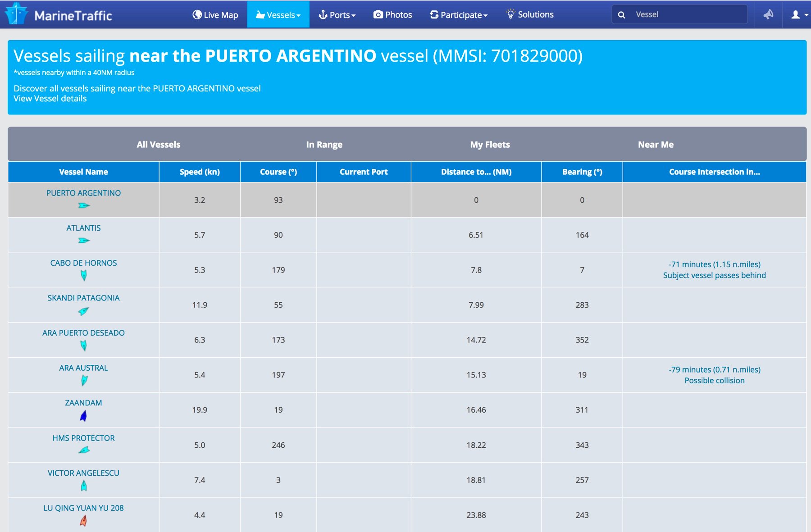Open CABO DE HORNOS course intersection details
This screenshot has height=532, width=811.
[x=715, y=270]
